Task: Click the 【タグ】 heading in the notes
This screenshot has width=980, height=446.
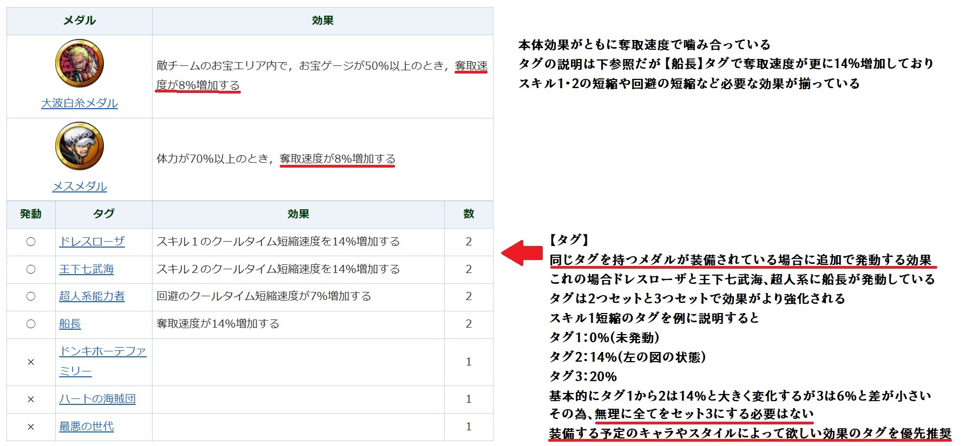Action: pos(569,240)
